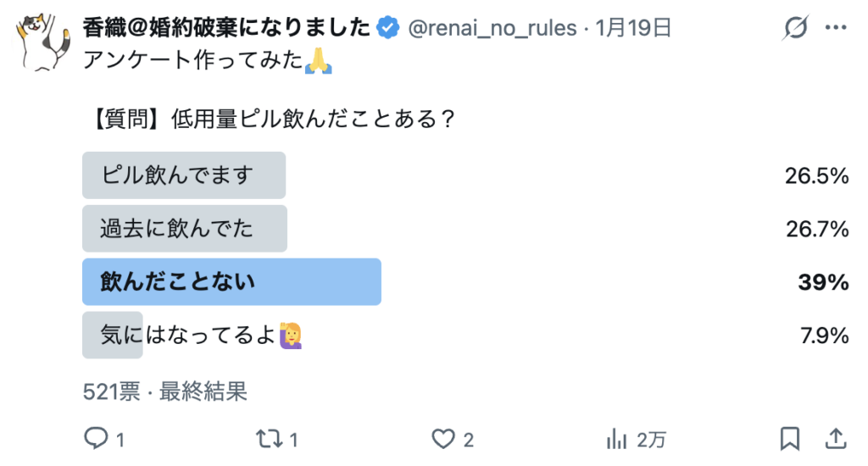
Task: Click the blue verified badge
Action: [x=388, y=29]
